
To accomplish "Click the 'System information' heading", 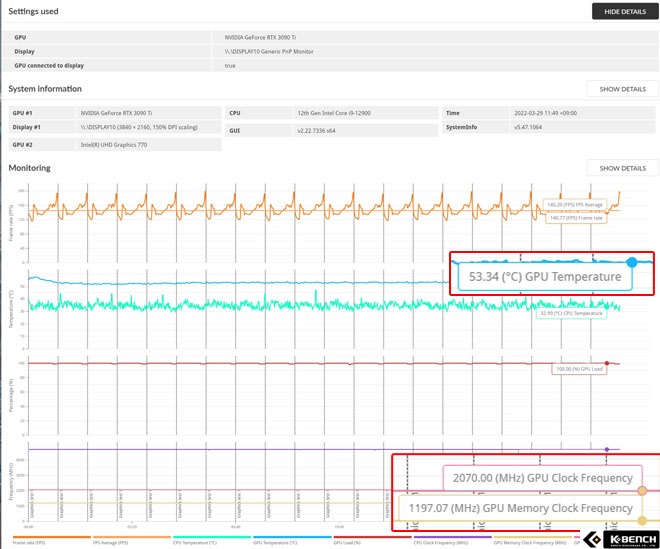I will point(45,89).
